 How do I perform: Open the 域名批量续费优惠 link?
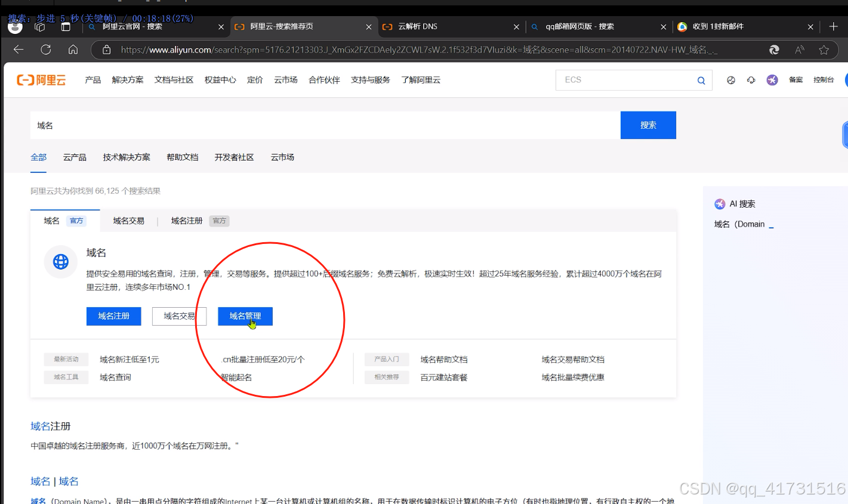[573, 378]
